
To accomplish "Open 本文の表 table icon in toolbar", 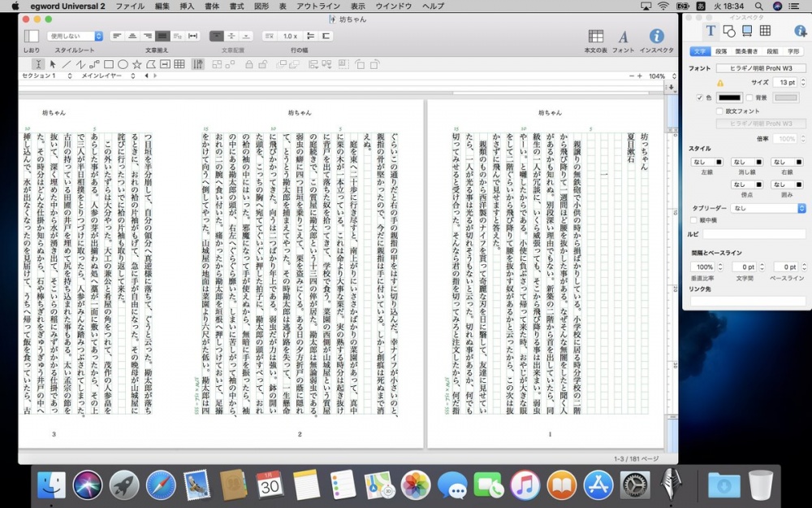I will coord(595,37).
